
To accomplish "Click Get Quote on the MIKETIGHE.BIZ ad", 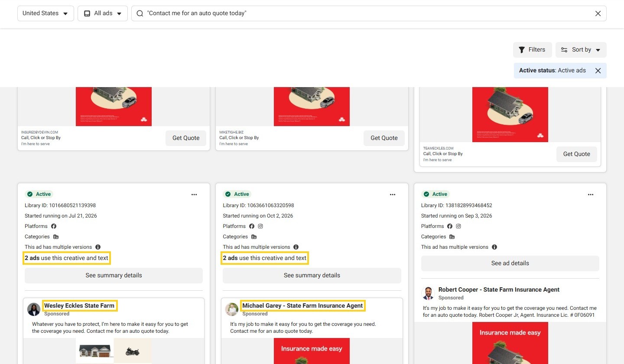I will (x=384, y=138).
